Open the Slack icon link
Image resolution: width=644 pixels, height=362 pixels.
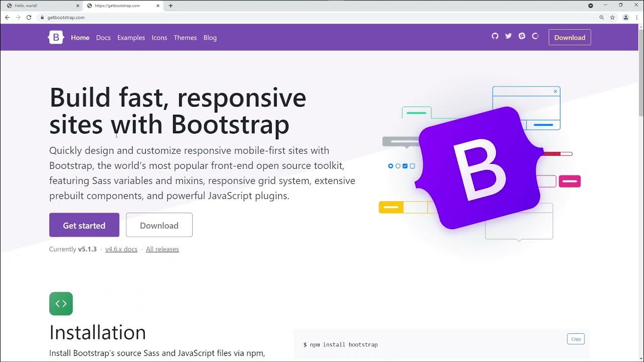pos(522,36)
